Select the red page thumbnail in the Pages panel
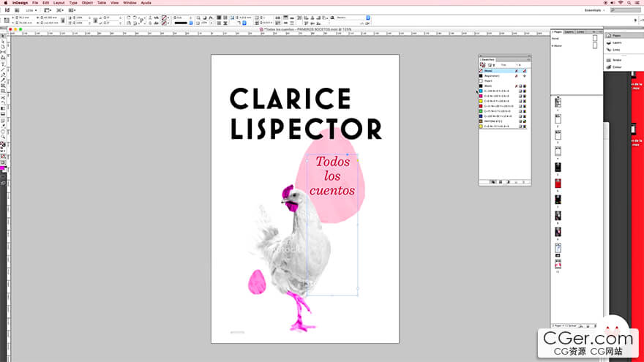Screen dimensions: 644x362 click(558, 183)
